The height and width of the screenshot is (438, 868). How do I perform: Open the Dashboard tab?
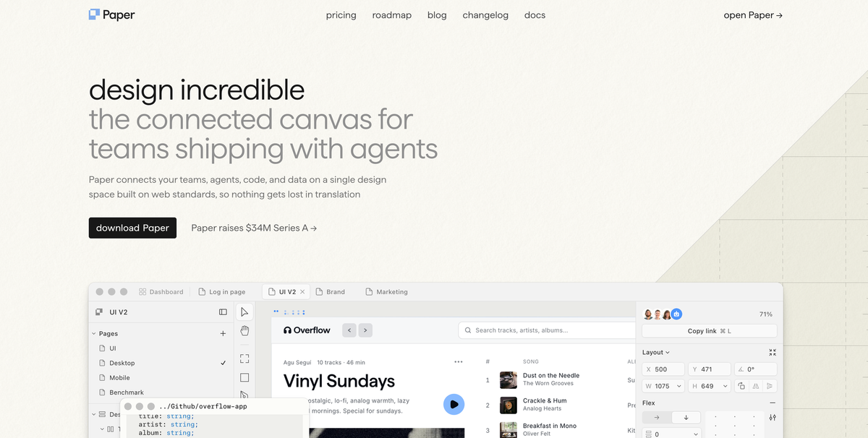(x=161, y=292)
